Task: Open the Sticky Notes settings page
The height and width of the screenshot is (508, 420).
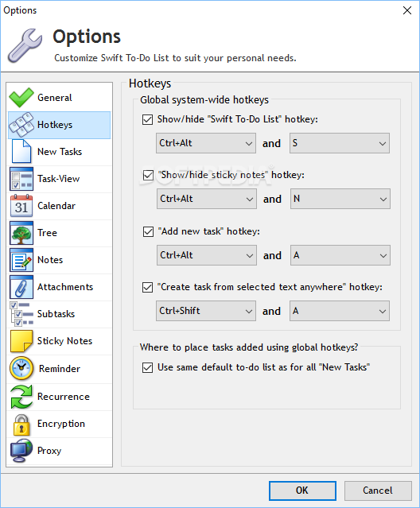Action: pyautogui.click(x=60, y=341)
